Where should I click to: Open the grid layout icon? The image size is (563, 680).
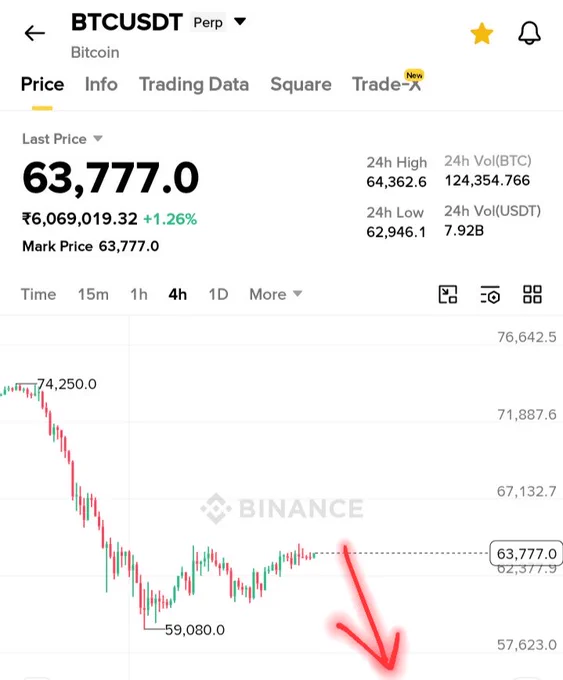pos(532,294)
